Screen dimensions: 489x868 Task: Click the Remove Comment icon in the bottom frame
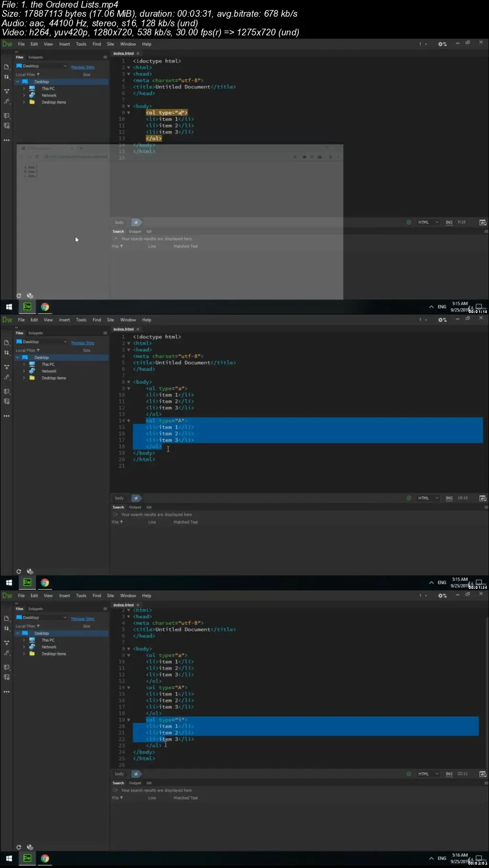(7, 677)
